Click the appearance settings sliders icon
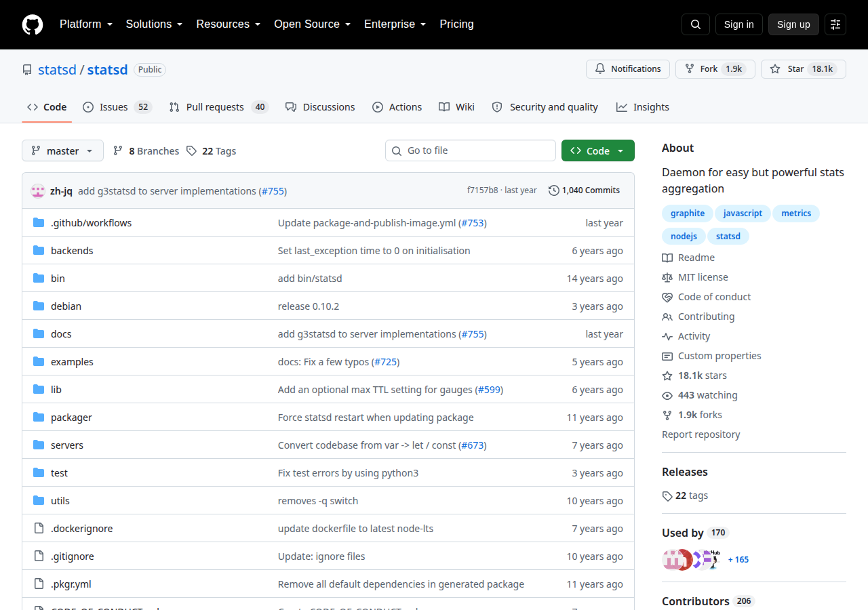This screenshot has width=868, height=610. pyautogui.click(x=835, y=24)
